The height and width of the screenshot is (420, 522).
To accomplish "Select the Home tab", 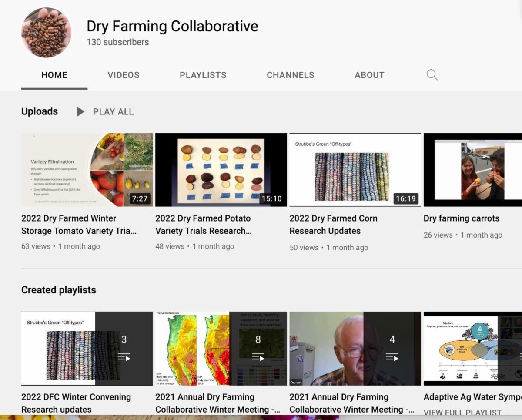I will (54, 75).
